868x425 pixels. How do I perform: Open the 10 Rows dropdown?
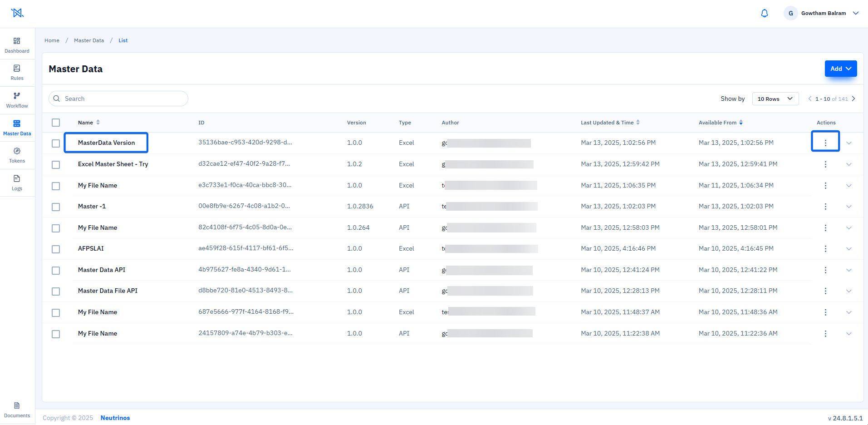(x=775, y=99)
